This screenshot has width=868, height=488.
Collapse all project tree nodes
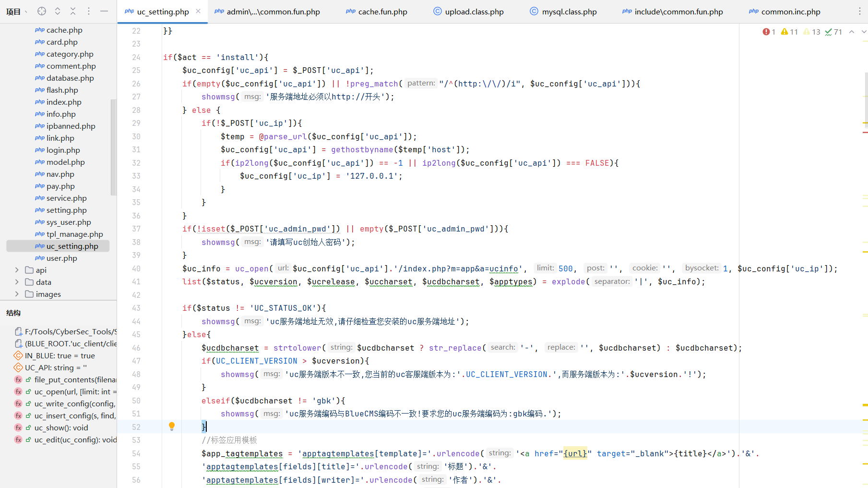coord(73,11)
